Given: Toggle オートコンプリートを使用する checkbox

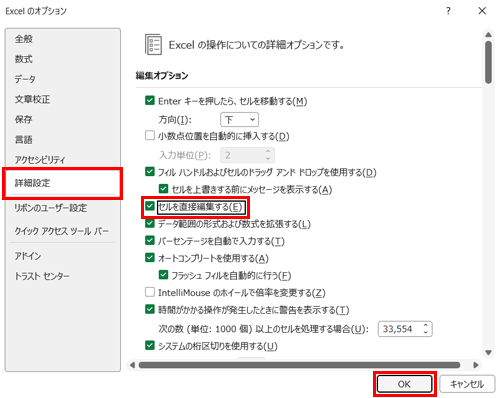Looking at the screenshot, I should click(x=150, y=258).
